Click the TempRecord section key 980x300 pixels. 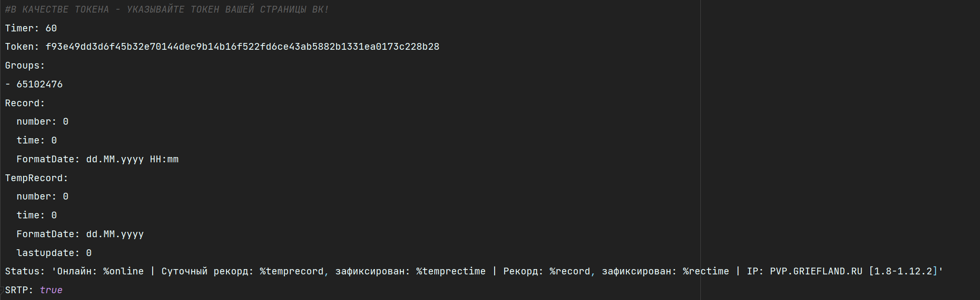(35, 178)
